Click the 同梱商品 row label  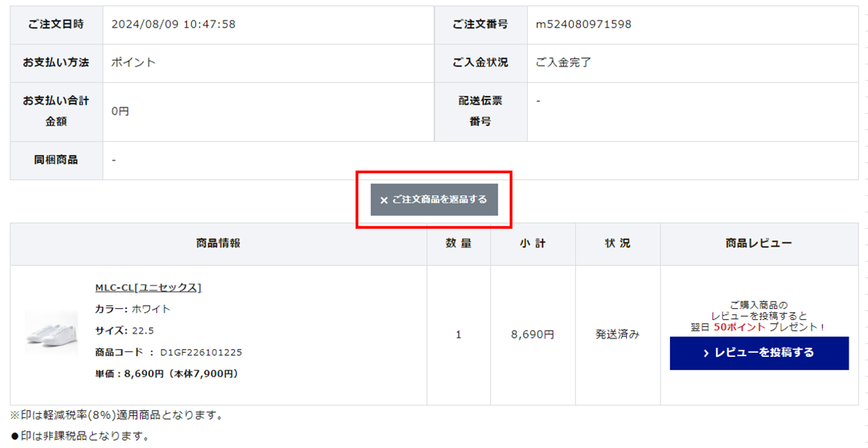(56, 160)
